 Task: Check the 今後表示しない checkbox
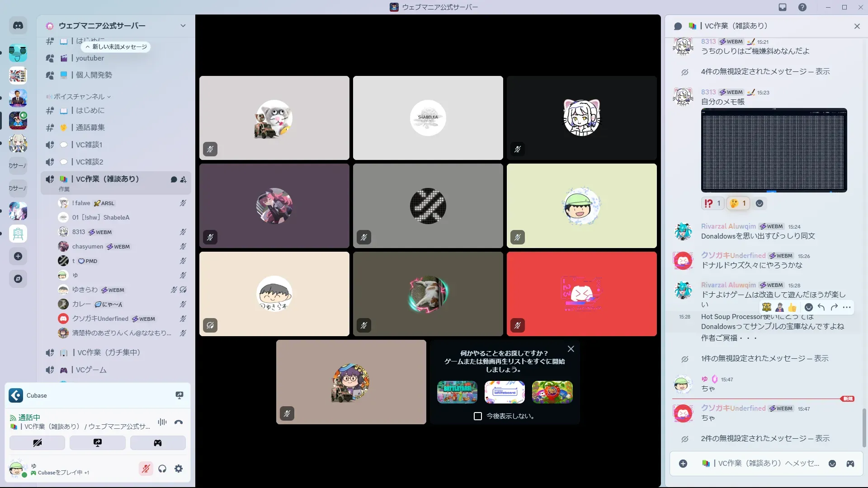(x=478, y=416)
